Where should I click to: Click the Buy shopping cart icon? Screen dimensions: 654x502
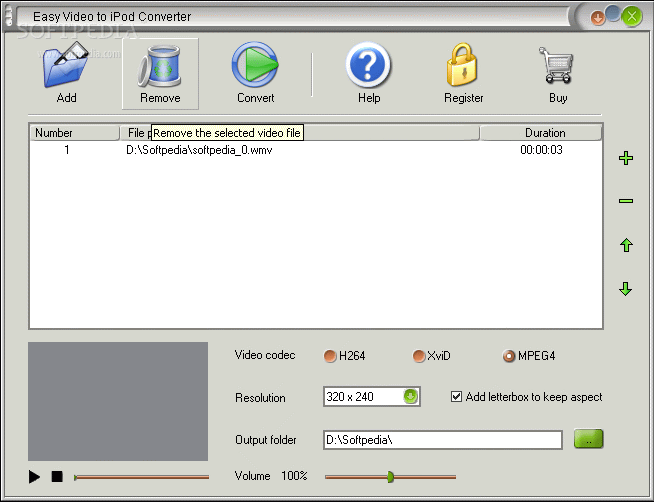(556, 65)
